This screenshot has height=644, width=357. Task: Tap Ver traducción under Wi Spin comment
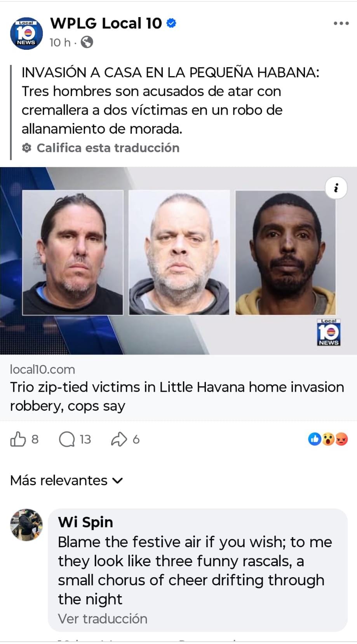point(103,618)
